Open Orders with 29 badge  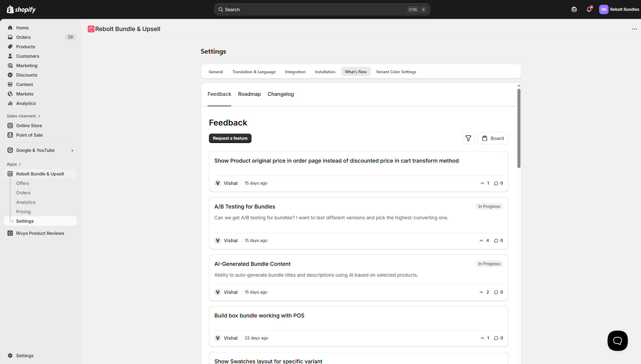pos(41,37)
